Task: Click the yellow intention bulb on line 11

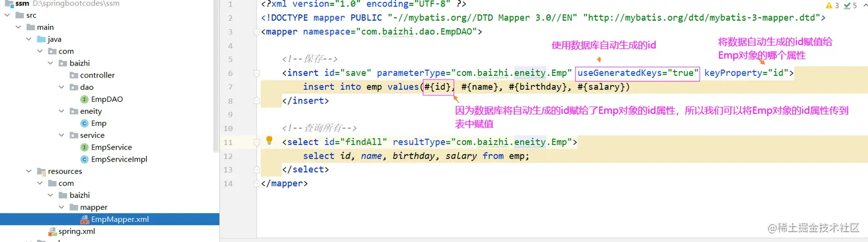Action: 269,140
